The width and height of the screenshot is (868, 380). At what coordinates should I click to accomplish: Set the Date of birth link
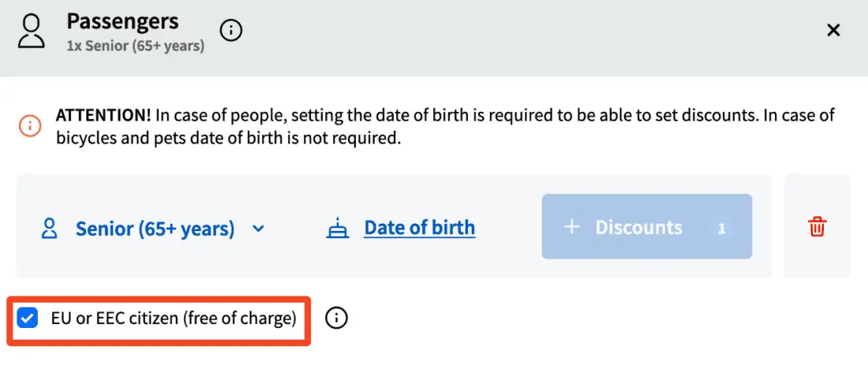click(x=419, y=228)
